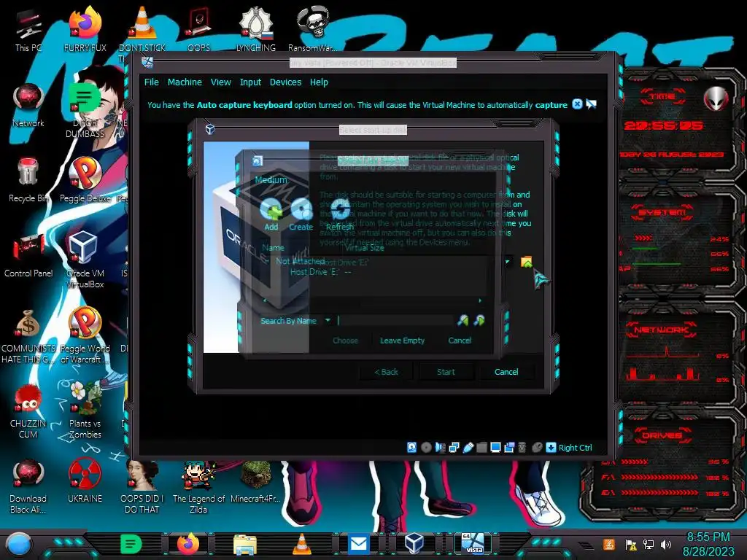Image resolution: width=747 pixels, height=560 pixels.
Task: Select the Host Drive 'E:' row
Action: click(320, 272)
